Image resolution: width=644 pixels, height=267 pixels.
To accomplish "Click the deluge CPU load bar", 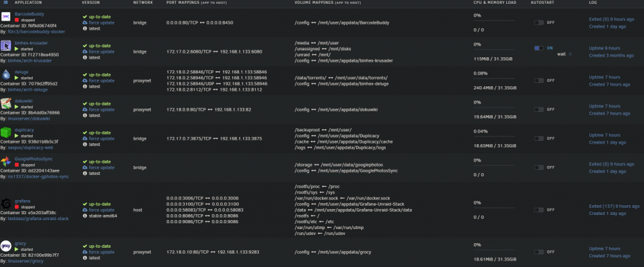I will coord(495,78).
